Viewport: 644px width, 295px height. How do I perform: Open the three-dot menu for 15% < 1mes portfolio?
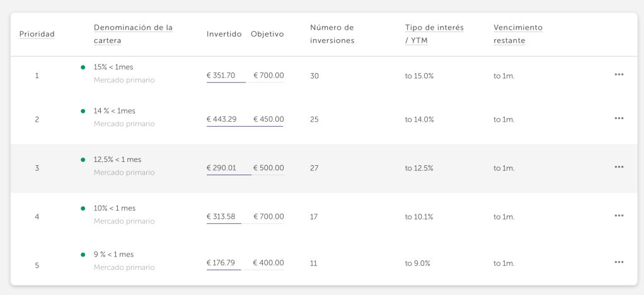[618, 74]
